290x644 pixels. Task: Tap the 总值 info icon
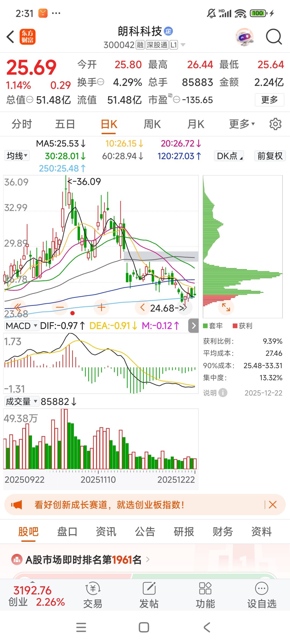pyautogui.click(x=30, y=100)
